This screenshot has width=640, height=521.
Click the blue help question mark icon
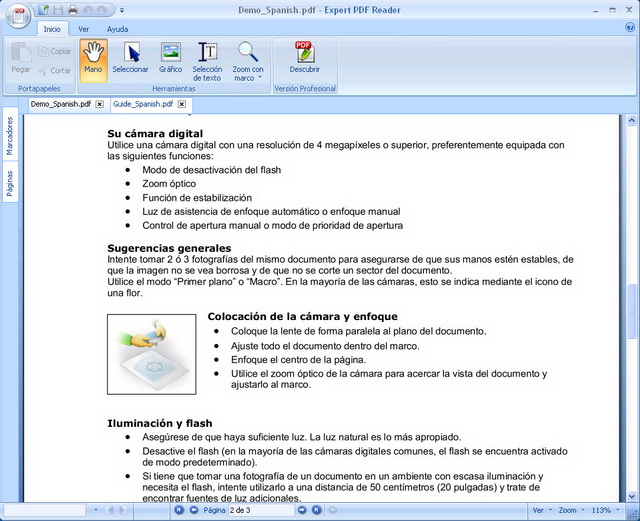point(629,27)
